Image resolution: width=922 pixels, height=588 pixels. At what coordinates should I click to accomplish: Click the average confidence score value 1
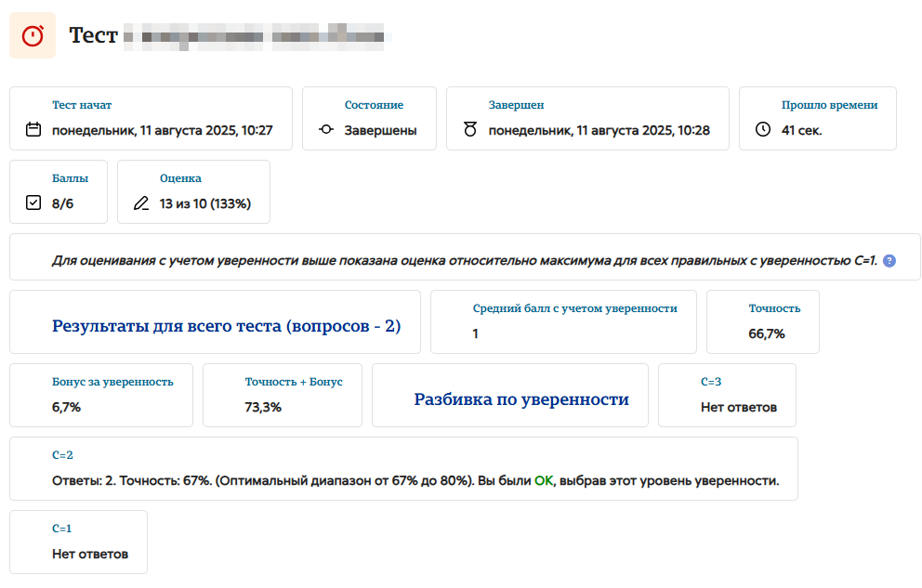pos(475,333)
